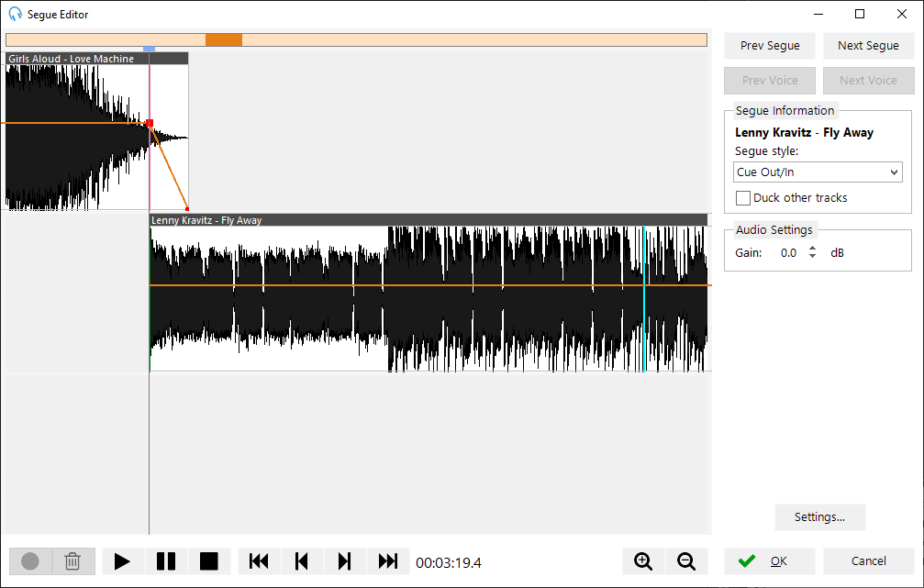Click the Next Voice button

(x=869, y=81)
